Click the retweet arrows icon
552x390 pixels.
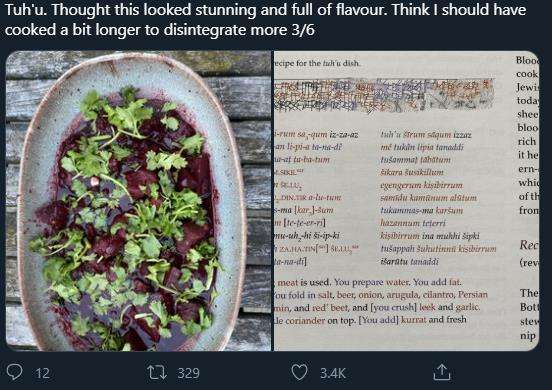(x=157, y=372)
